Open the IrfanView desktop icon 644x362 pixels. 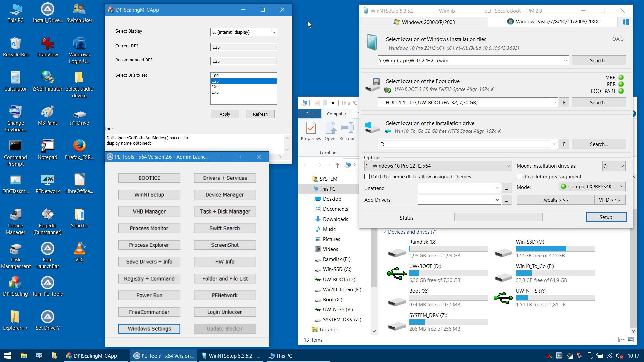click(x=47, y=47)
